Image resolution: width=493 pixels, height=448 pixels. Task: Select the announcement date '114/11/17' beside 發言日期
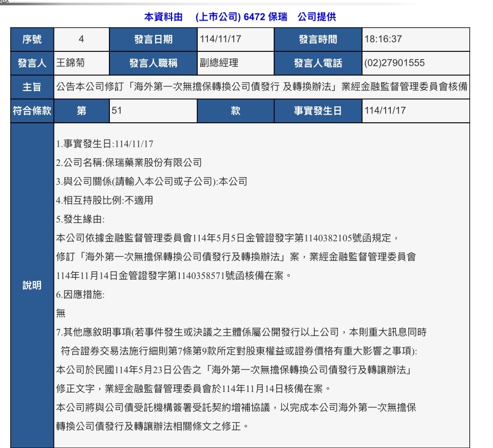tap(221, 39)
